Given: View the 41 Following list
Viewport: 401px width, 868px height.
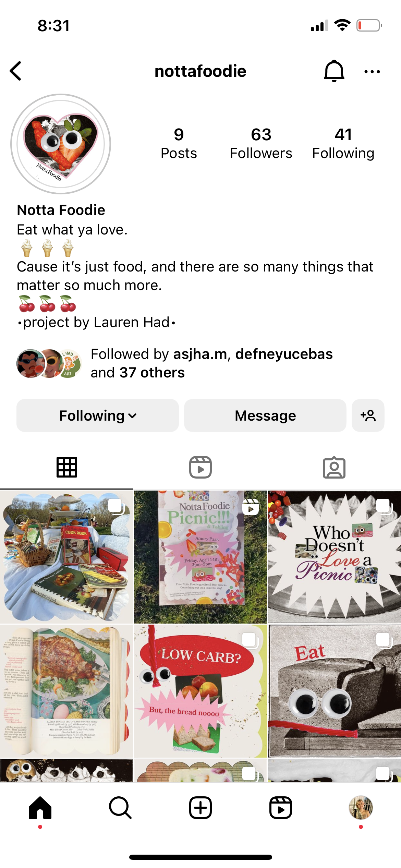Looking at the screenshot, I should pyautogui.click(x=343, y=144).
